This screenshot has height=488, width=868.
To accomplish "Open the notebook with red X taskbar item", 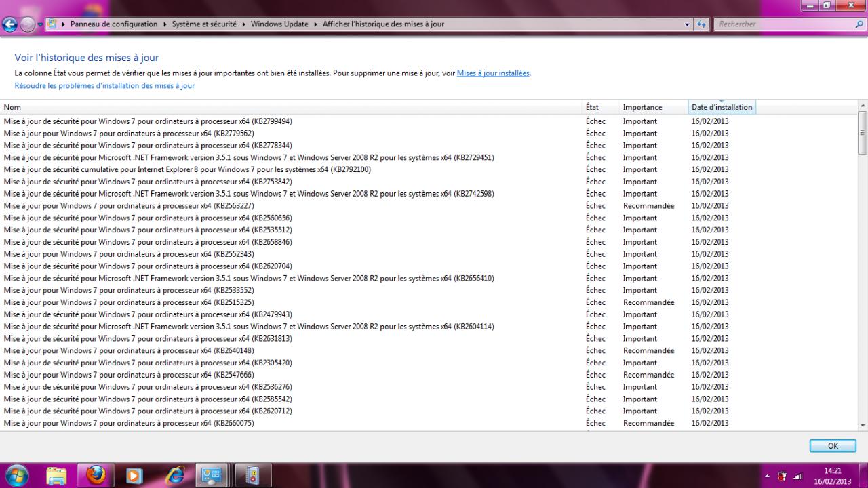I will pos(252,476).
